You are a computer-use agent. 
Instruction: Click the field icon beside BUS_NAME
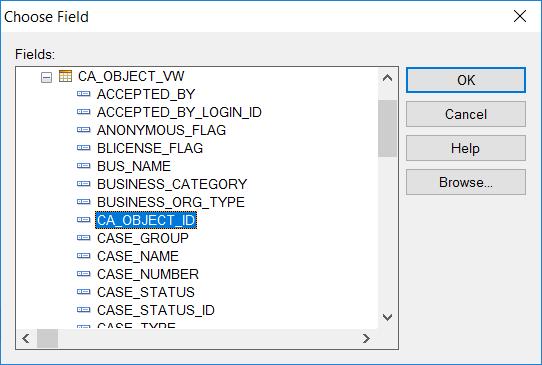[83, 166]
